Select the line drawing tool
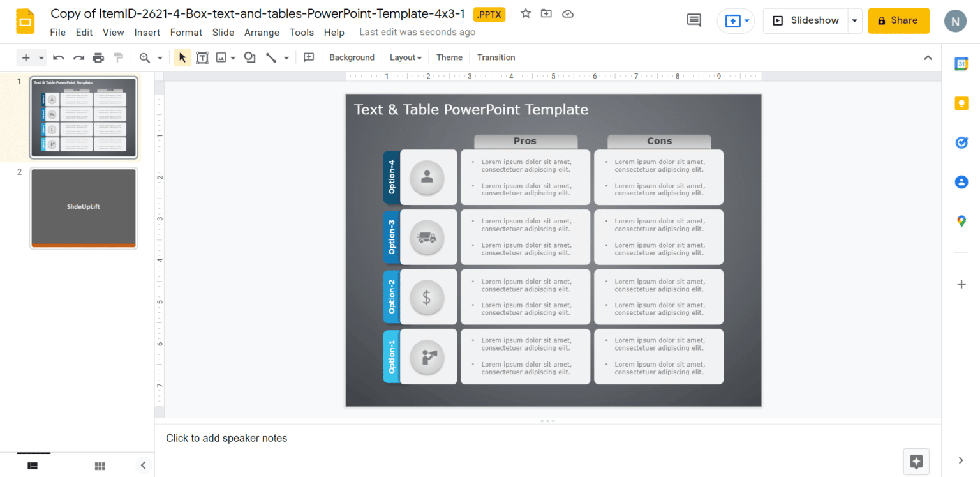980x477 pixels. 271,57
